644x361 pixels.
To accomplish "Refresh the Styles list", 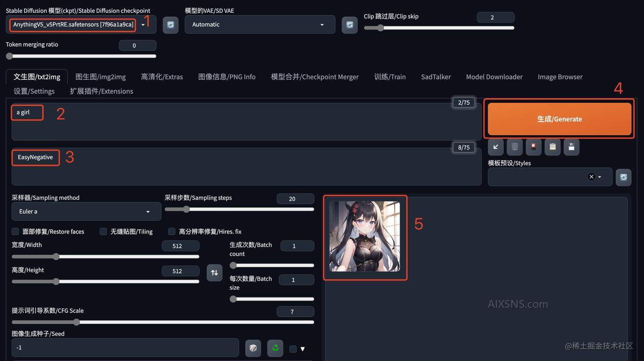I will click(x=623, y=177).
